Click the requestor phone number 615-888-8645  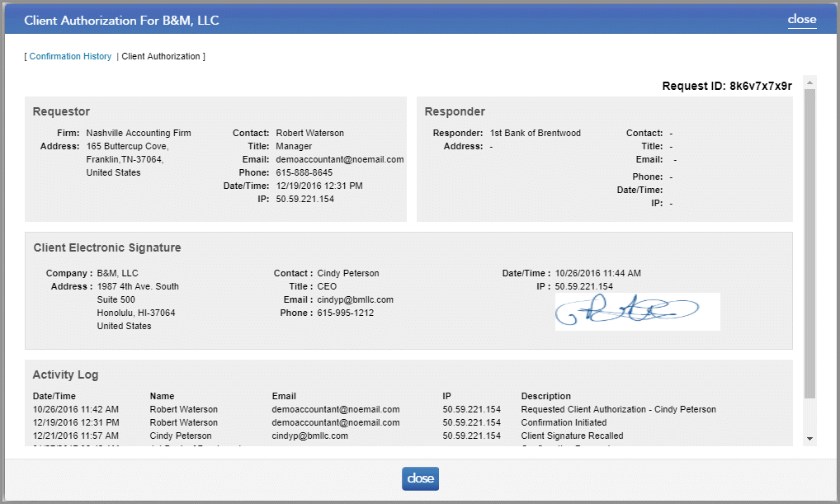point(304,172)
